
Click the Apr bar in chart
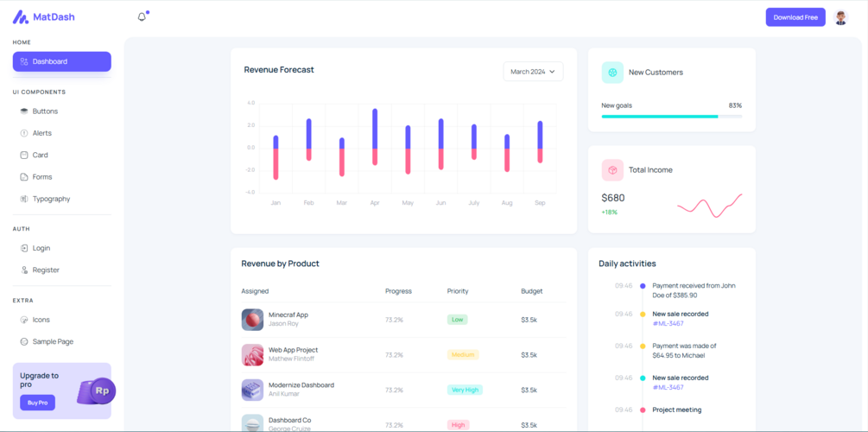click(x=375, y=137)
